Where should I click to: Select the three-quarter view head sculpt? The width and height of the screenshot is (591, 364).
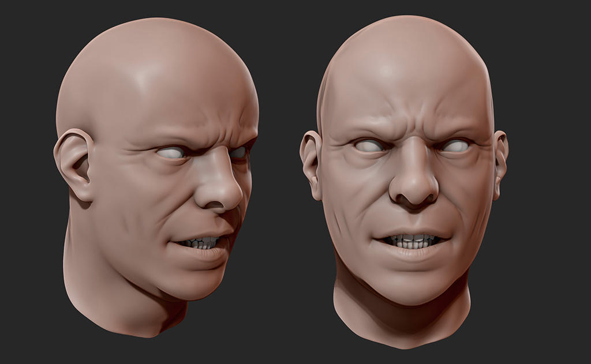click(156, 177)
